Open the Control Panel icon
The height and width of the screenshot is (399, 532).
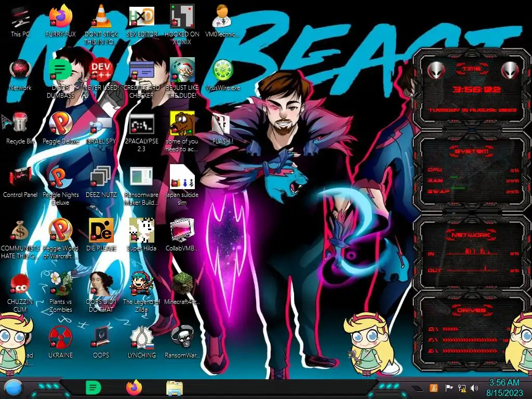pos(20,182)
